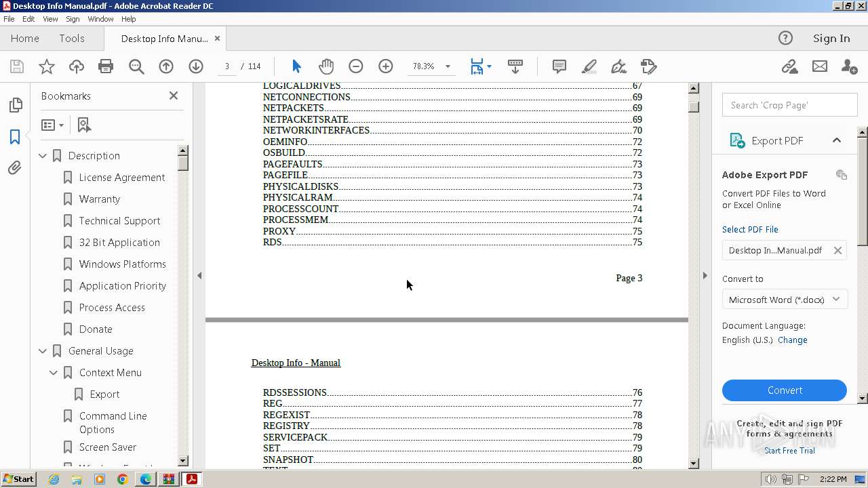Open the Page Thumbnails panel
This screenshot has height=488, width=868.
(x=15, y=105)
